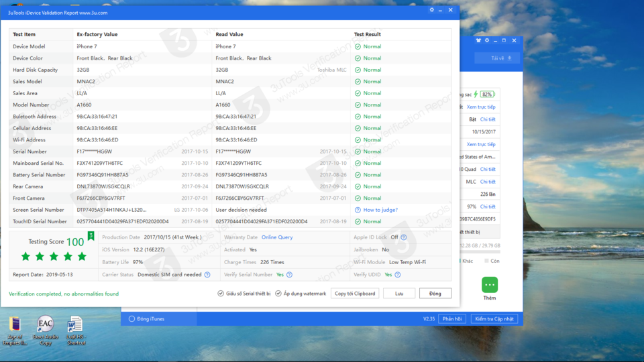644x362 pixels.
Task: Open the green Thêm more icon
Action: click(490, 285)
